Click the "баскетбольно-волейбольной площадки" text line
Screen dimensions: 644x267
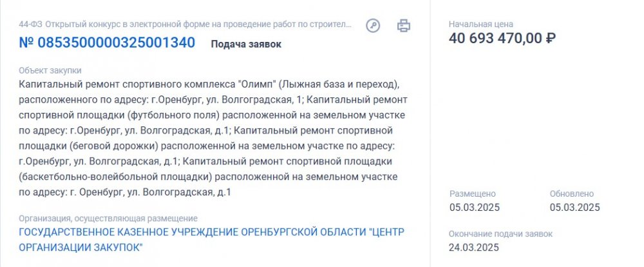(208, 177)
